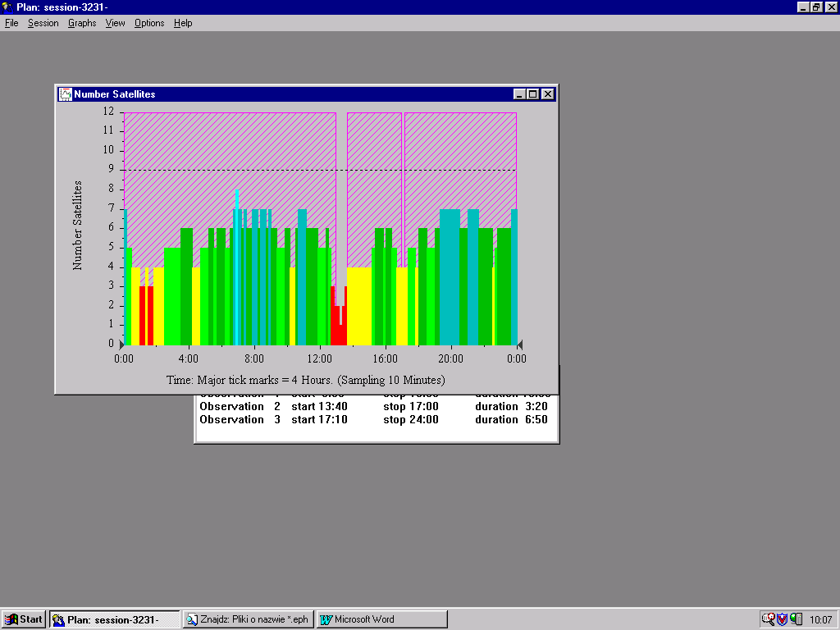Click the right triangle marker on time axis
The image size is (840, 630).
[519, 345]
